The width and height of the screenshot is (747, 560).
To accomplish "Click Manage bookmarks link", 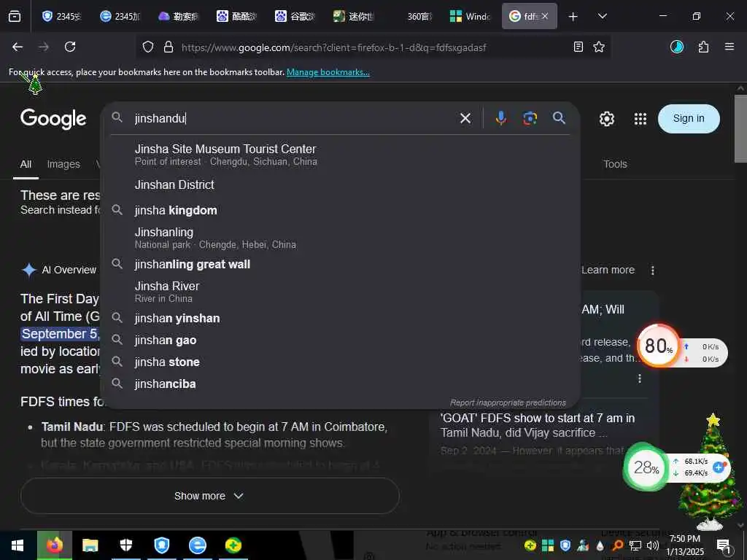I will [328, 72].
